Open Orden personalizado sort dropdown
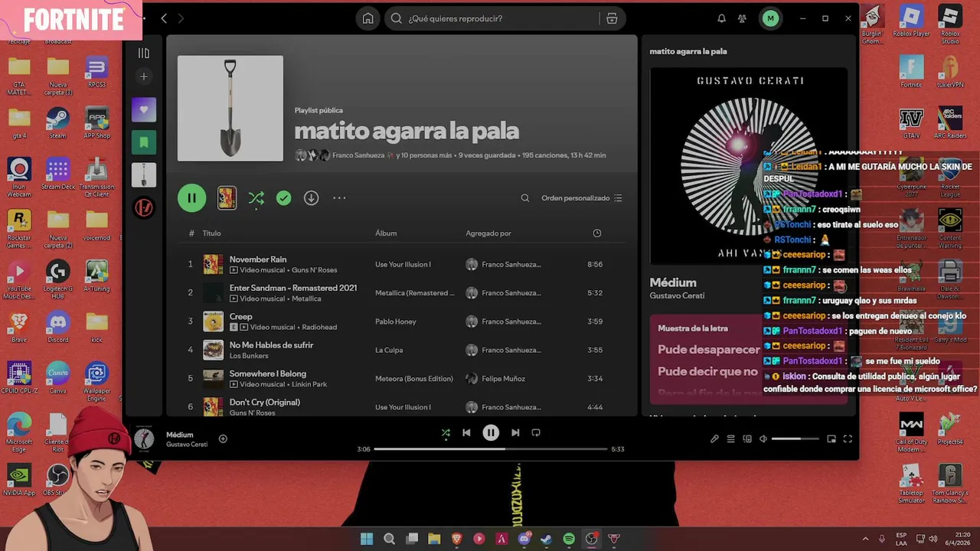Image resolution: width=980 pixels, height=551 pixels. pos(582,198)
